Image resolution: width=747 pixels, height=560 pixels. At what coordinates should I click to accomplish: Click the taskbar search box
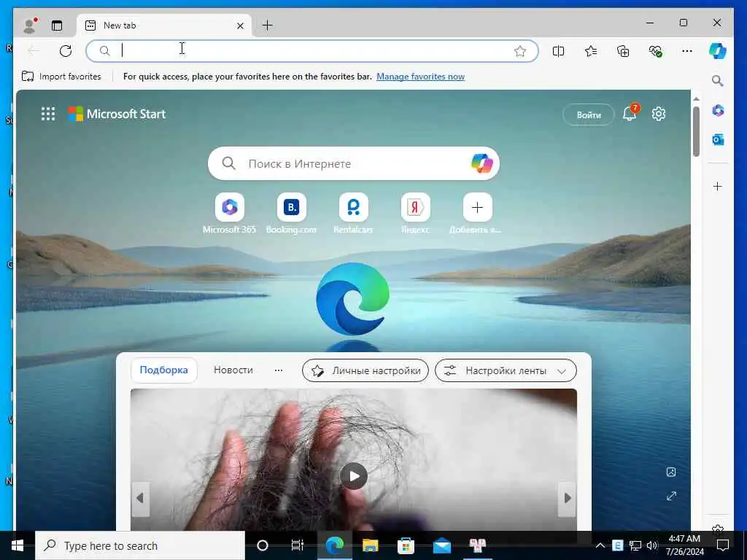point(140,545)
